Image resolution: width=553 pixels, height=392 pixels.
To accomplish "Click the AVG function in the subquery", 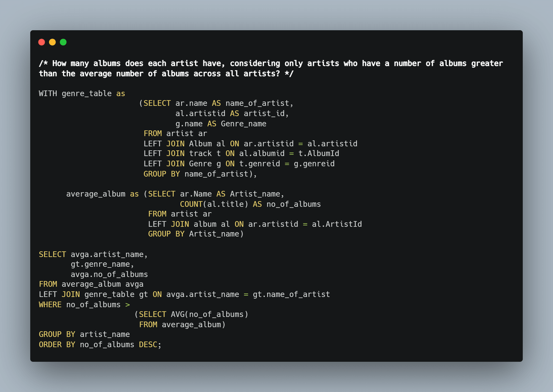I will [x=178, y=314].
